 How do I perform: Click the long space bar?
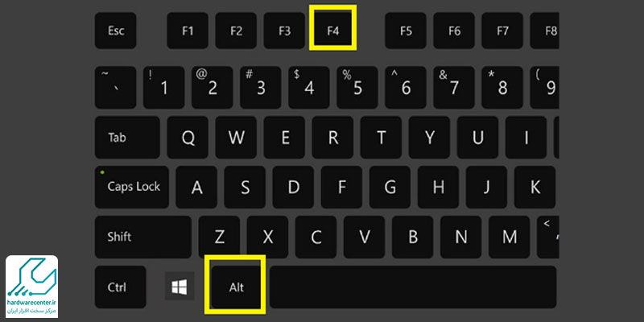click(x=413, y=287)
